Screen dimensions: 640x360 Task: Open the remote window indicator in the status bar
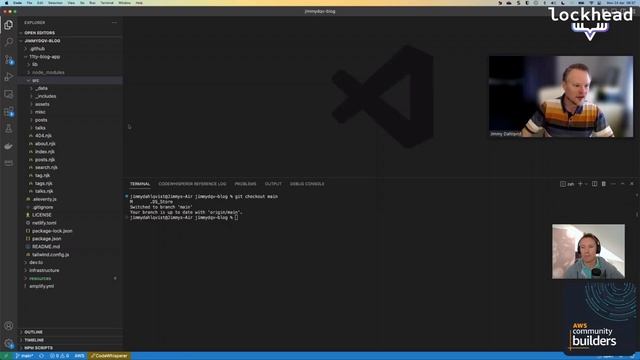6,356
